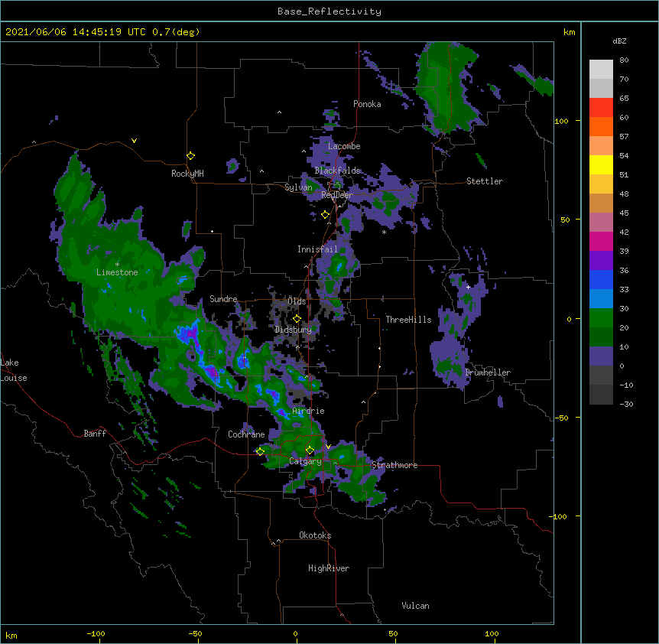The height and width of the screenshot is (644, 659).
Task: Select the light gray 80 dBZ swatch
Action: [601, 70]
